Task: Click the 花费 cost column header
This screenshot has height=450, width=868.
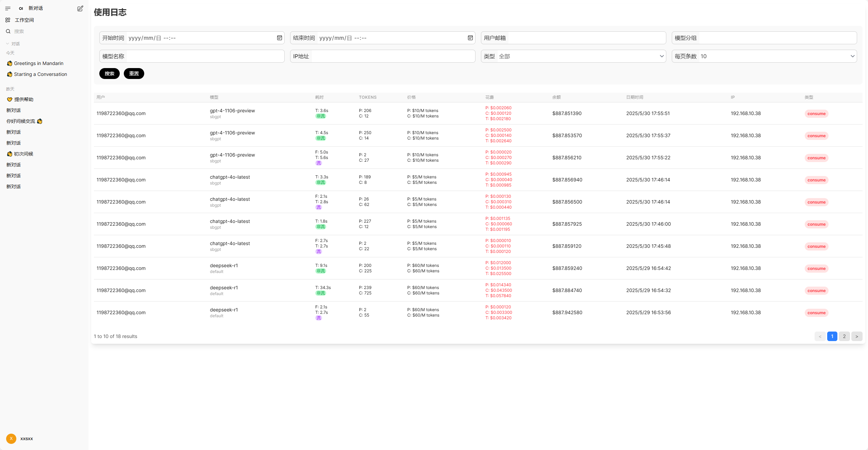Action: [x=489, y=97]
